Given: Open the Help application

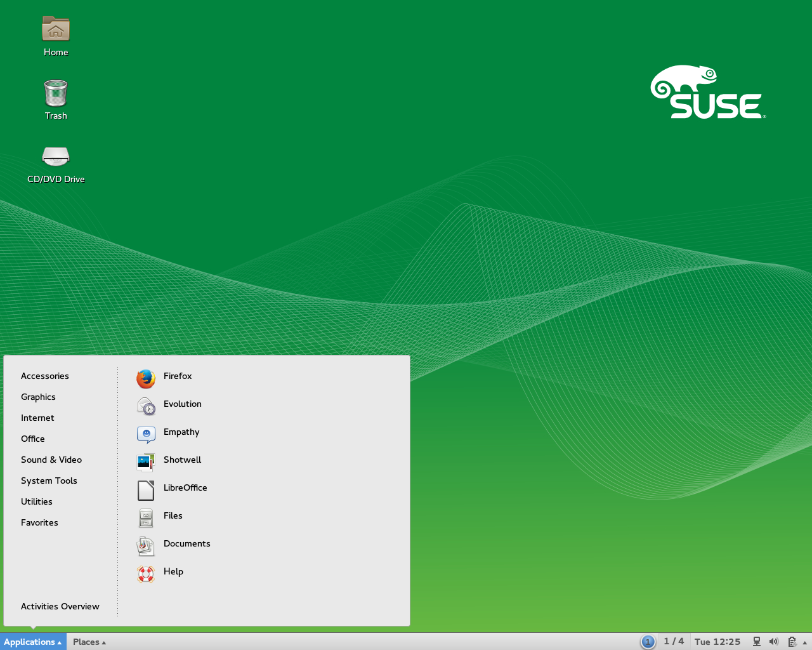Looking at the screenshot, I should (173, 571).
